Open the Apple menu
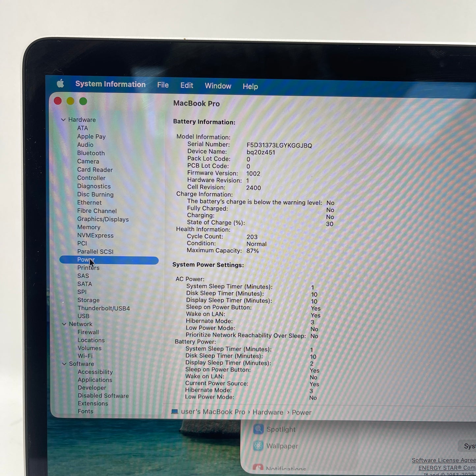Screen dimensions: 476x476 (x=60, y=84)
